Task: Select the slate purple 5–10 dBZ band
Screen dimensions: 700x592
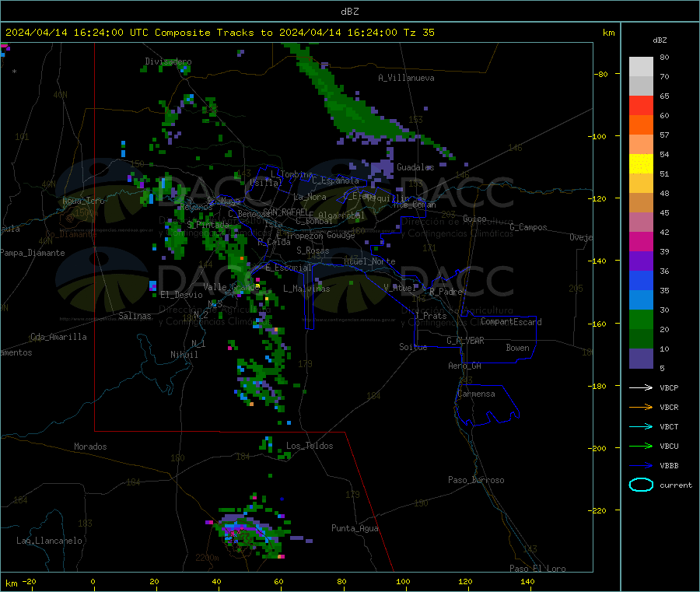Action: point(641,359)
